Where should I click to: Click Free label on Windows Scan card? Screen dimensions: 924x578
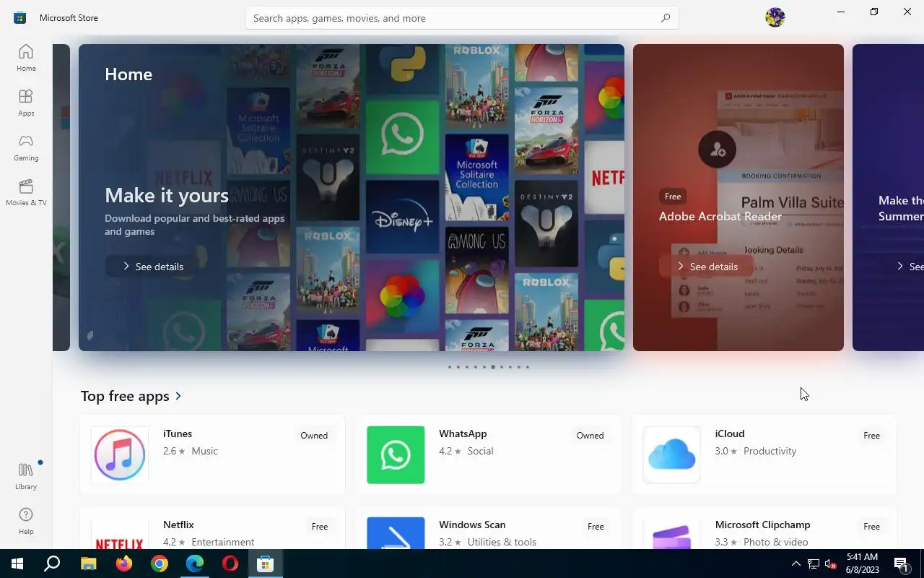click(x=596, y=527)
